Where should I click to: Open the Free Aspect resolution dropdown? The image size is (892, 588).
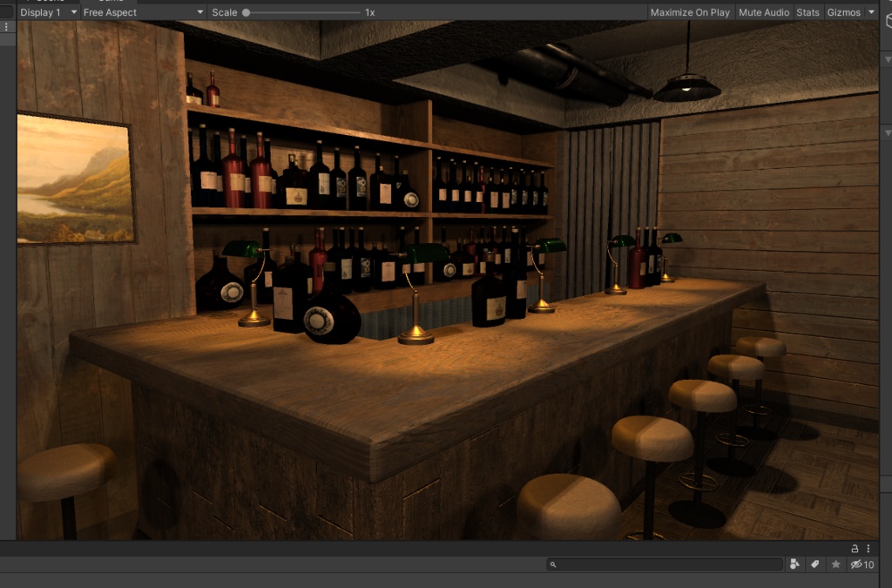tap(139, 12)
